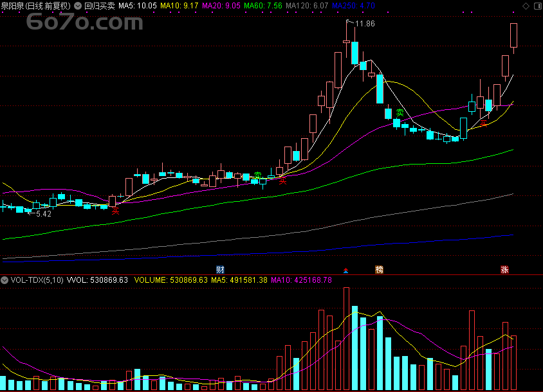Toggle the side panel icon at top right
Image resolution: width=543 pixels, height=392 pixels.
(x=538, y=6)
